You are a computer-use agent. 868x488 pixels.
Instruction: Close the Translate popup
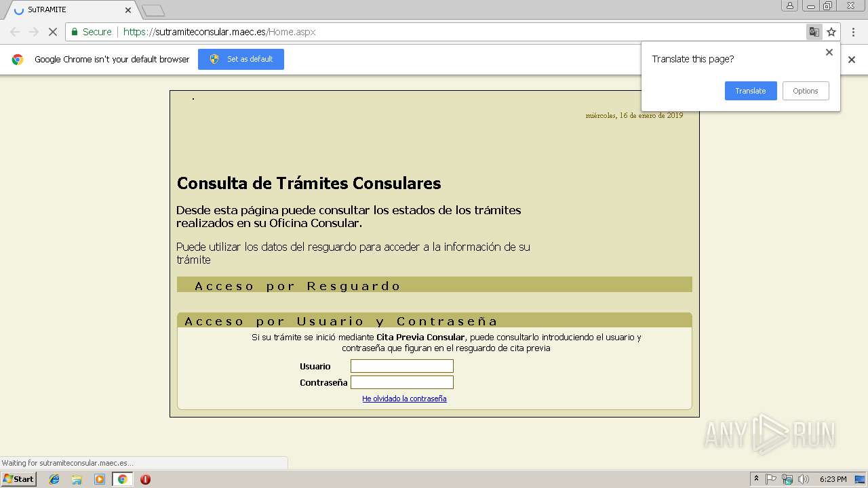click(829, 52)
